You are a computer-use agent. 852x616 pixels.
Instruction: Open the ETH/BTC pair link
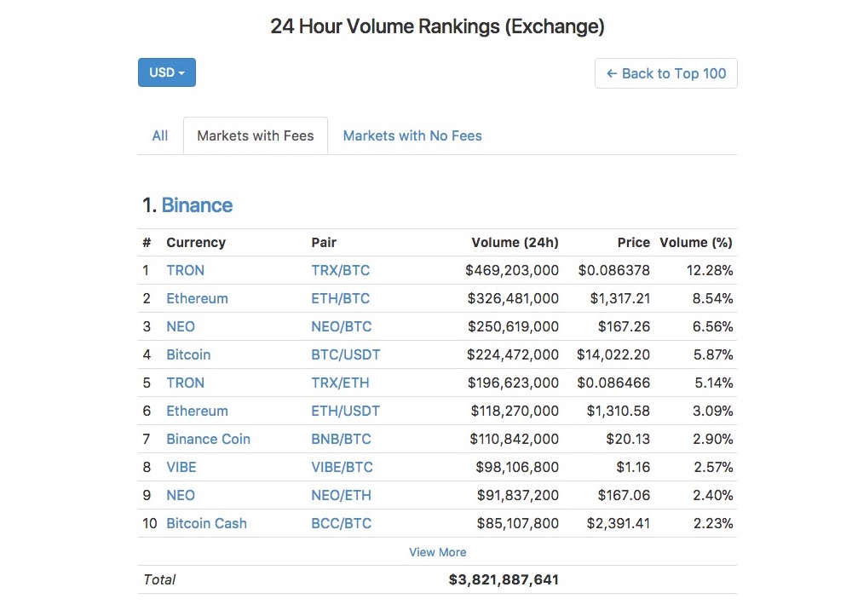pyautogui.click(x=340, y=299)
